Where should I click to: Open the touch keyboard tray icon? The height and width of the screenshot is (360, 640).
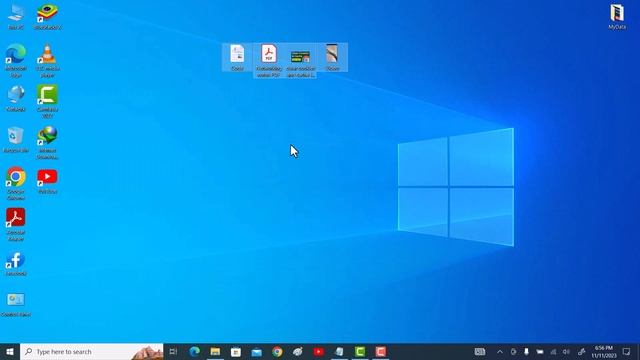point(480,351)
